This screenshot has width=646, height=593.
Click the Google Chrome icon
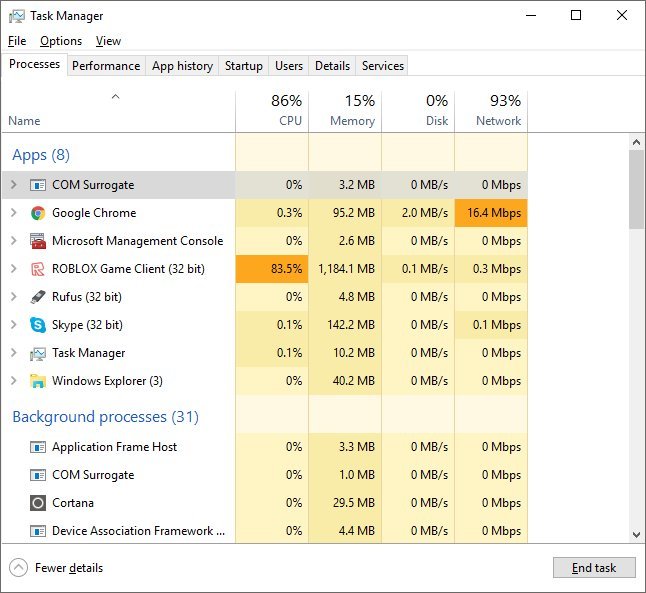pos(38,213)
